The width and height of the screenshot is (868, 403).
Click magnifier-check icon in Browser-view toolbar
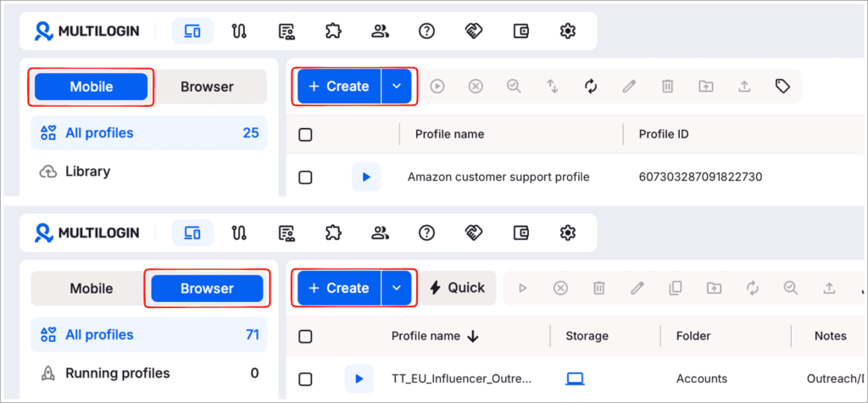point(791,288)
